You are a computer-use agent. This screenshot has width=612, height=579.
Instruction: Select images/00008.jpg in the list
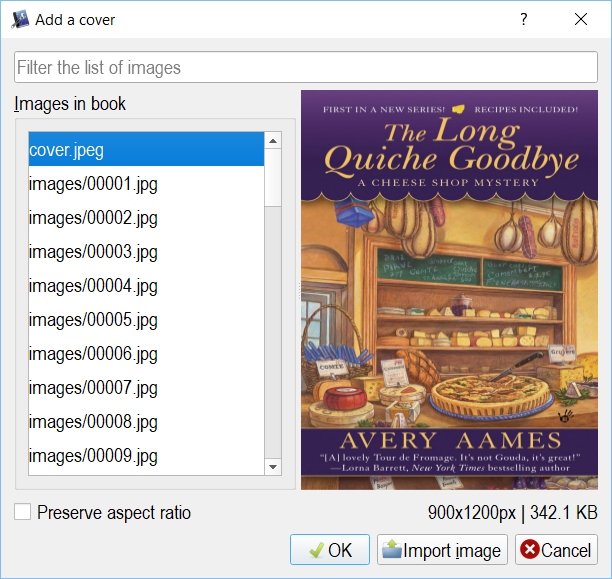pyautogui.click(x=146, y=421)
